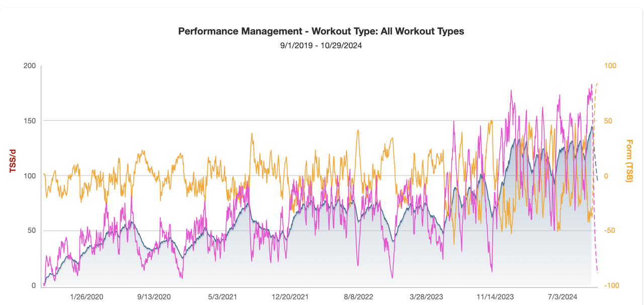Screen dimensions: 644x305
Task: Click the 9/1/2019 - 10/29/2024 date range subtitle
Action: (321, 45)
